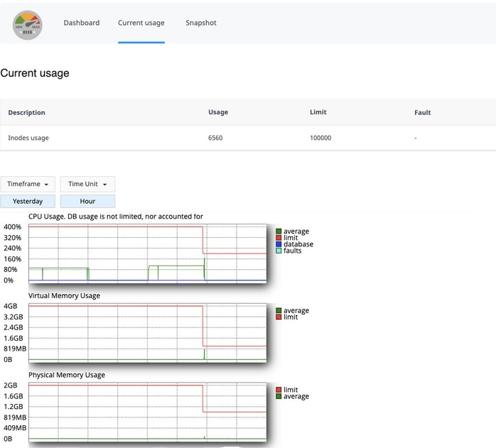Click red limit swatch in CPU legend
Image resolution: width=496 pixels, height=448 pixels.
pyautogui.click(x=279, y=238)
